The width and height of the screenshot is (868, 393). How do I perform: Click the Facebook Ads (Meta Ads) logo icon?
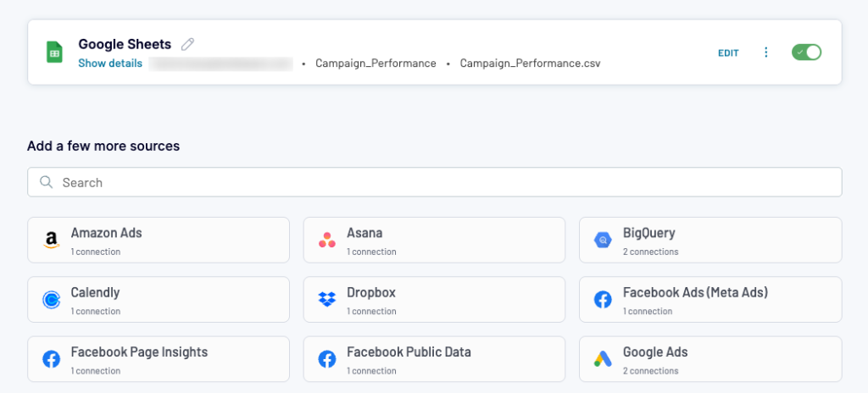(603, 300)
